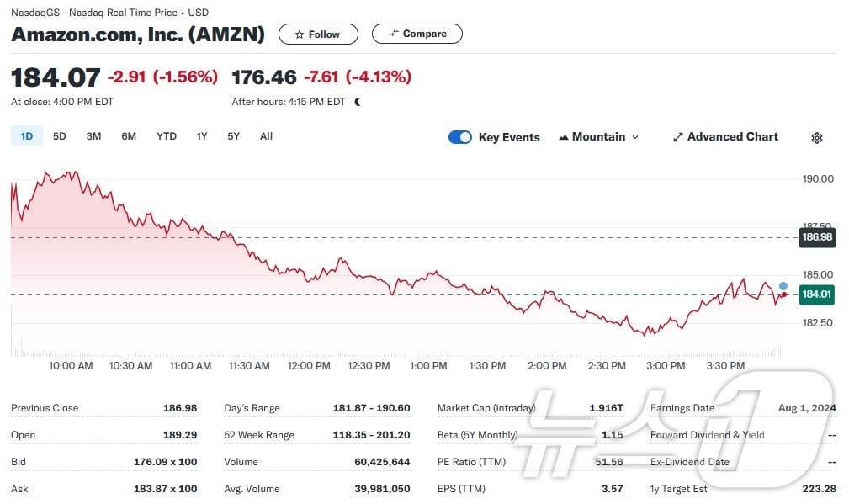Click the blue current price dot on chart
Viewport: 849px width, 504px height.
point(783,286)
